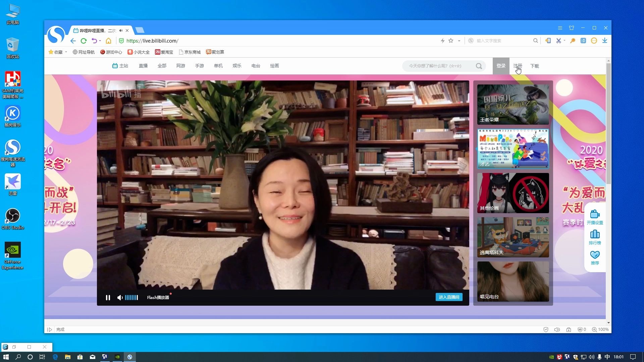644x362 pixels.
Task: Toggle the page sound icon in status bar
Action: coord(557,329)
